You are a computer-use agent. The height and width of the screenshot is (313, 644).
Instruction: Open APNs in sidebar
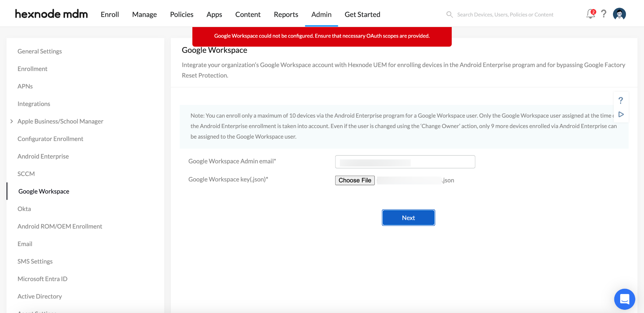click(25, 86)
